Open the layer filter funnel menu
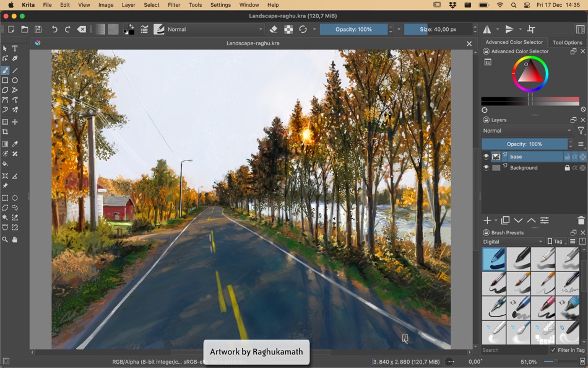Image resolution: width=588 pixels, height=368 pixels. coord(581,131)
